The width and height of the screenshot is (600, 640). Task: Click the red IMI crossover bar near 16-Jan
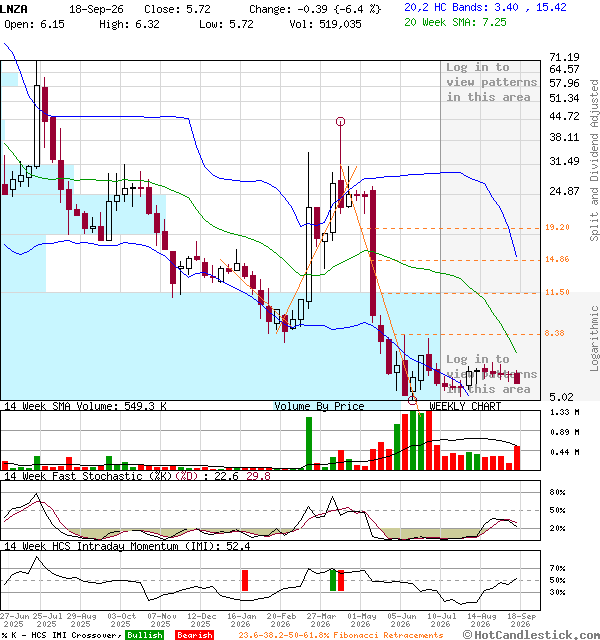coord(245,580)
